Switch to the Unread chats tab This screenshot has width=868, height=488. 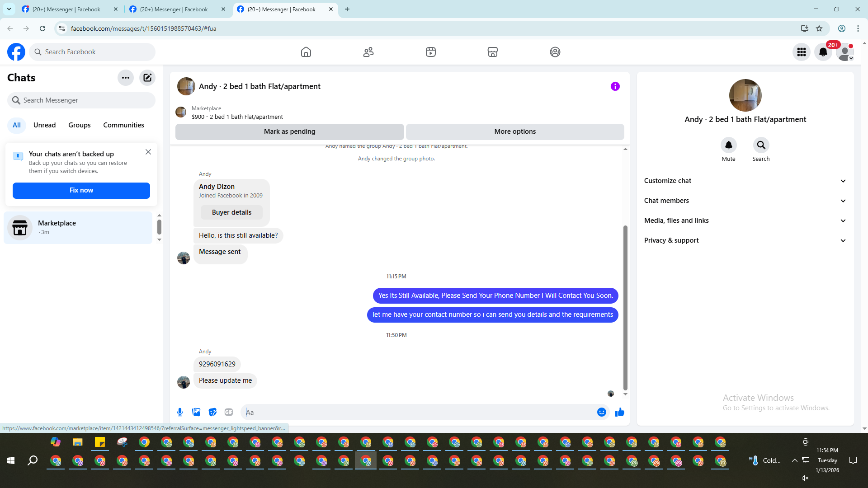44,125
